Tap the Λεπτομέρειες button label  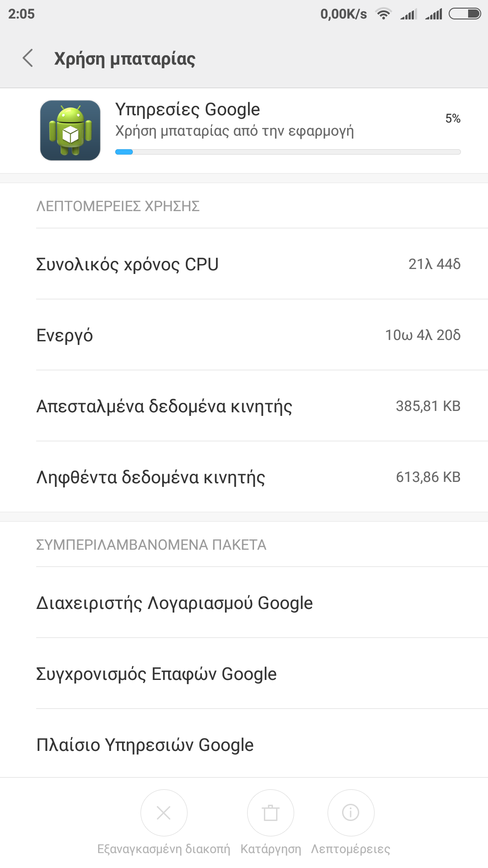point(351,849)
